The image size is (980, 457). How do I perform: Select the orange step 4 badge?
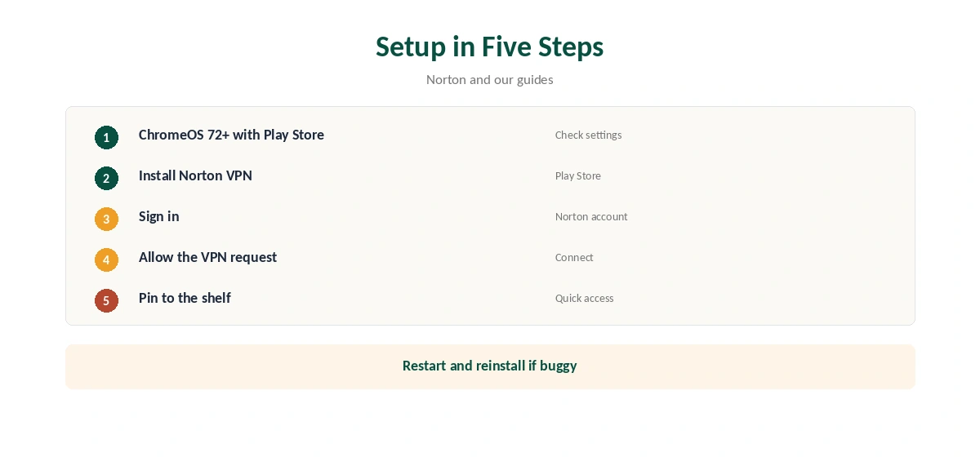point(106,260)
